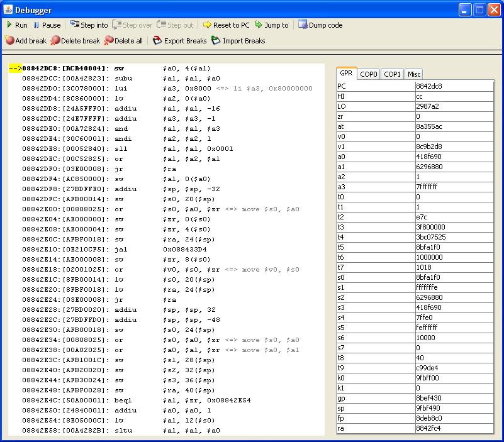Remove a breakpoint using Delete break

point(75,41)
